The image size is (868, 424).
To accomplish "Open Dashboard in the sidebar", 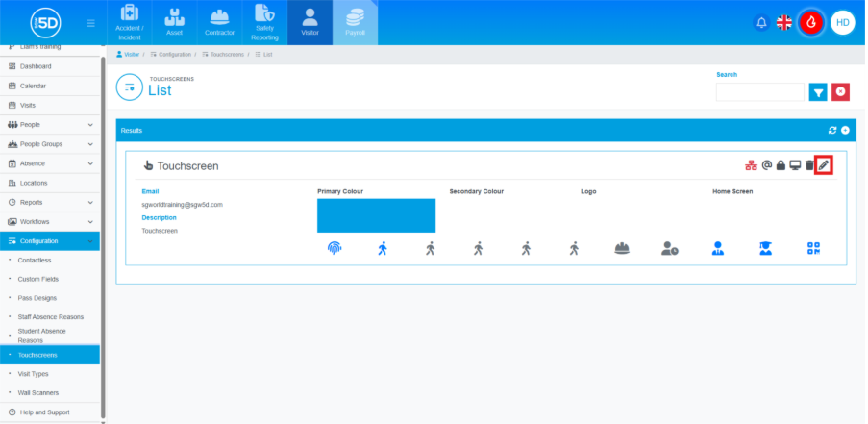I will pyautogui.click(x=50, y=66).
